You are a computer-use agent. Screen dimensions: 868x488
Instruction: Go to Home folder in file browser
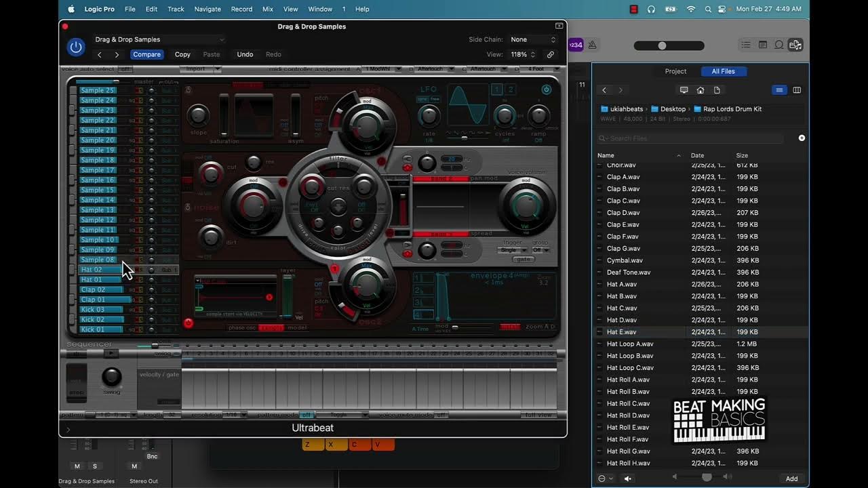click(701, 90)
